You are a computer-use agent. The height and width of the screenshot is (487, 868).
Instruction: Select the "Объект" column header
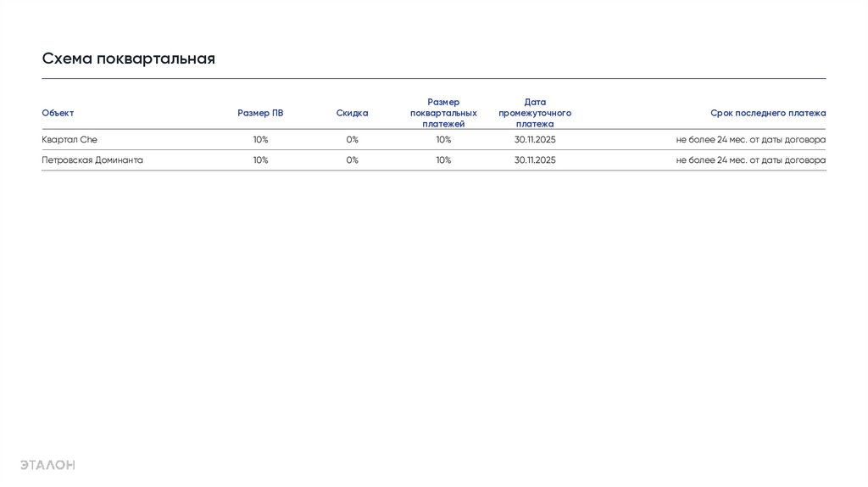click(x=58, y=113)
